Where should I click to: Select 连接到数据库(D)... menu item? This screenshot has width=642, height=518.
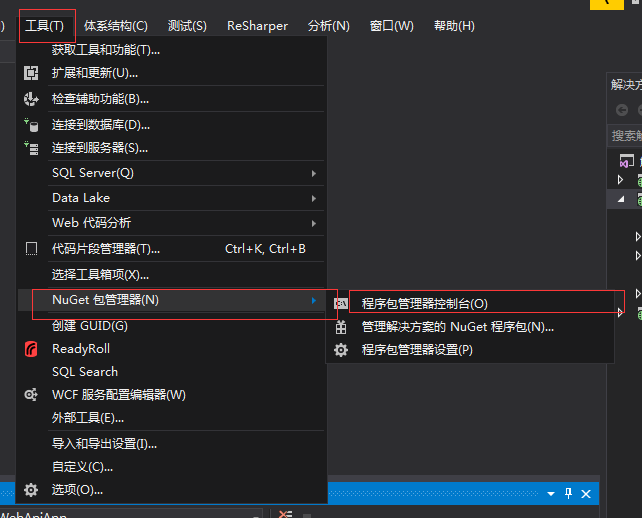(x=101, y=125)
